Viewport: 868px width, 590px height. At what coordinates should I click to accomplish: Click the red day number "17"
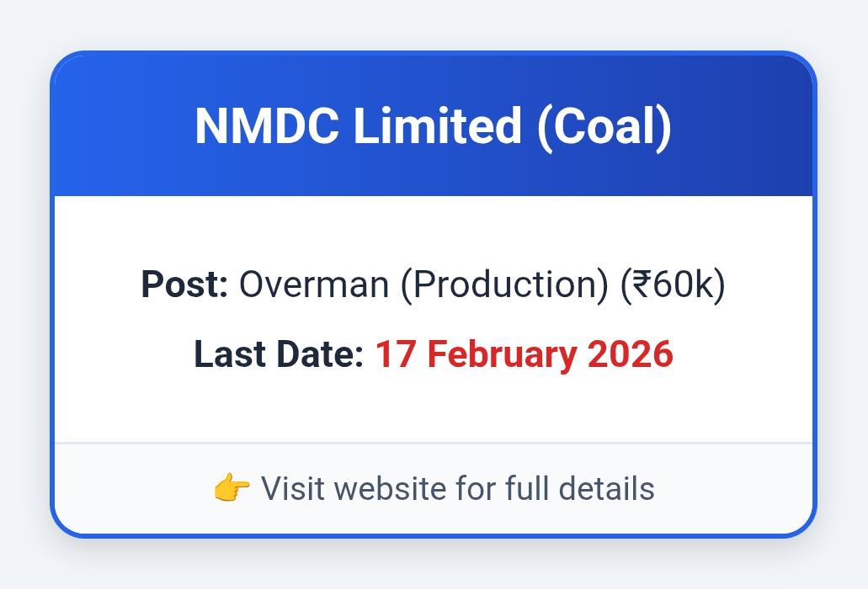click(x=392, y=353)
